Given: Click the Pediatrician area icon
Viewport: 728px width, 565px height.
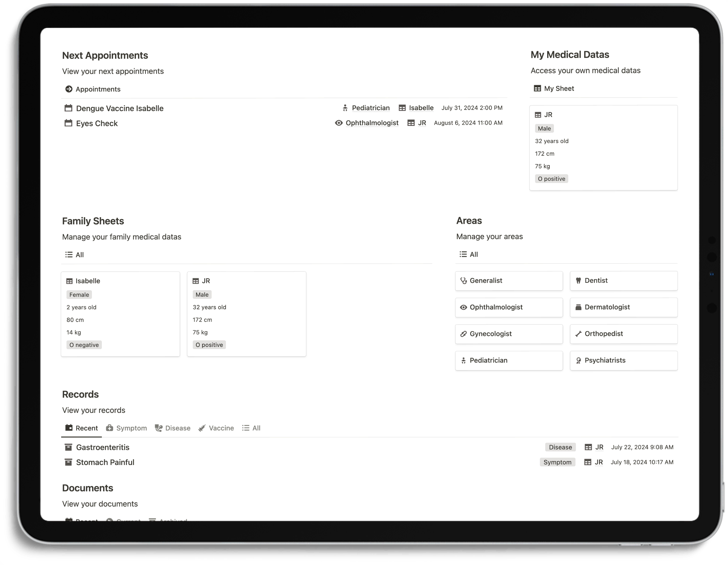Looking at the screenshot, I should point(463,360).
